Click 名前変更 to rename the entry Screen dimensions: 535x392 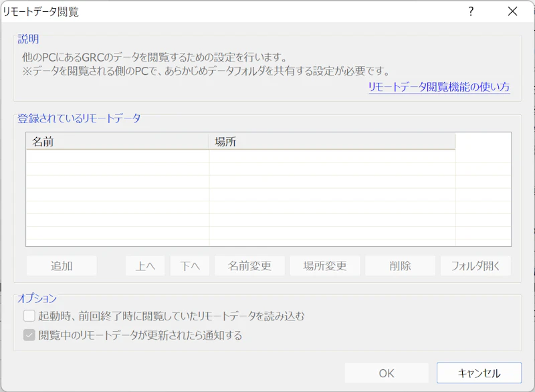[x=249, y=266]
